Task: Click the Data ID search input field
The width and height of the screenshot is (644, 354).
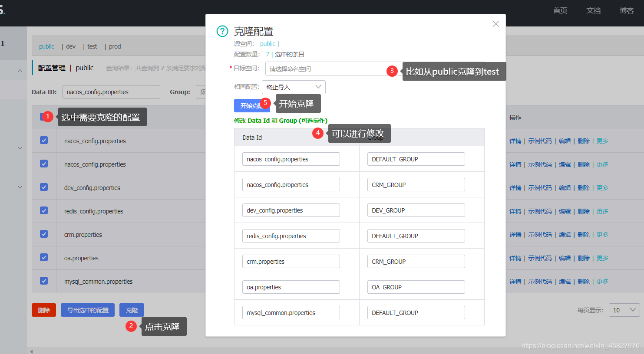Action: point(111,92)
